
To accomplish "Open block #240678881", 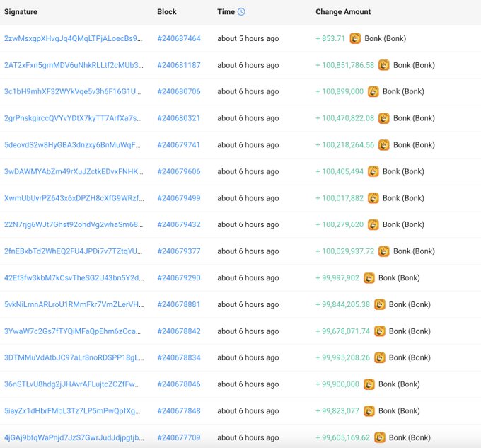I will click(179, 304).
